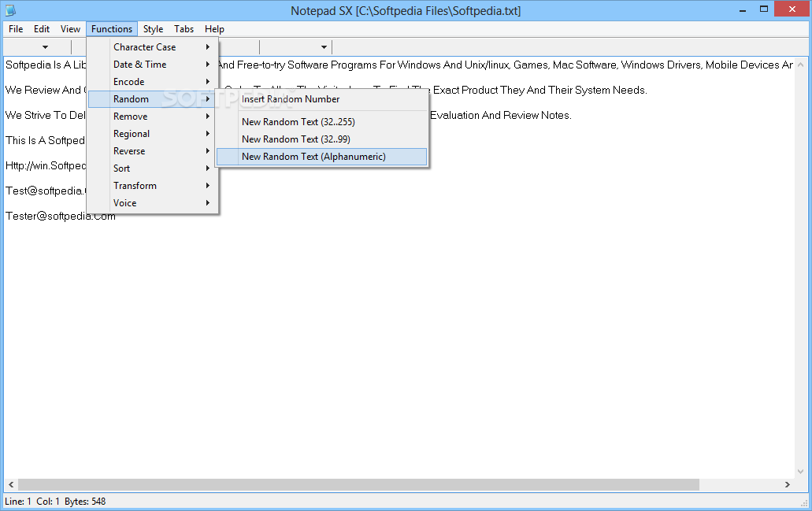Screen dimensions: 812x511
Task: Open the View menu
Action: click(70, 29)
